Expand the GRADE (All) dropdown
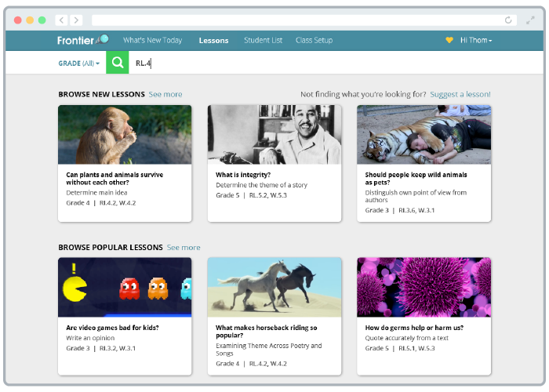This screenshot has height=392, width=549. click(x=78, y=63)
